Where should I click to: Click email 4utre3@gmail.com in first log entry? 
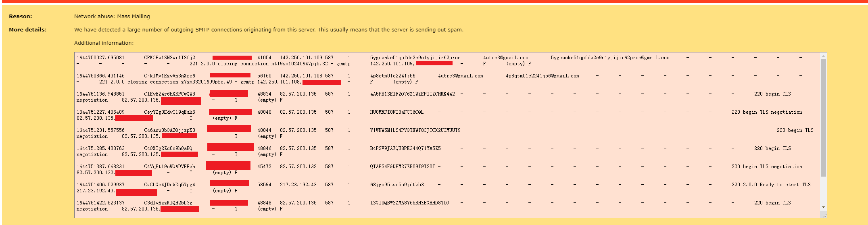point(506,58)
